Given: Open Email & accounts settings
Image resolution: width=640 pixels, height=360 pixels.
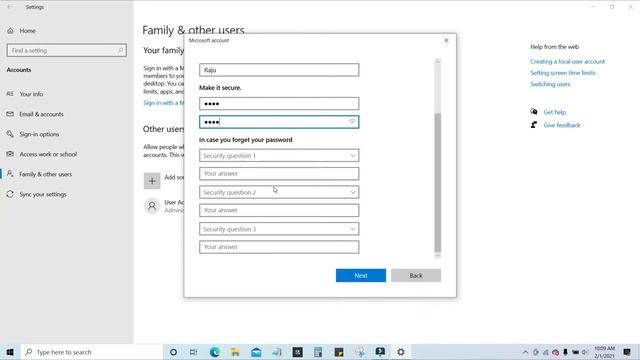Looking at the screenshot, I should pos(41,114).
